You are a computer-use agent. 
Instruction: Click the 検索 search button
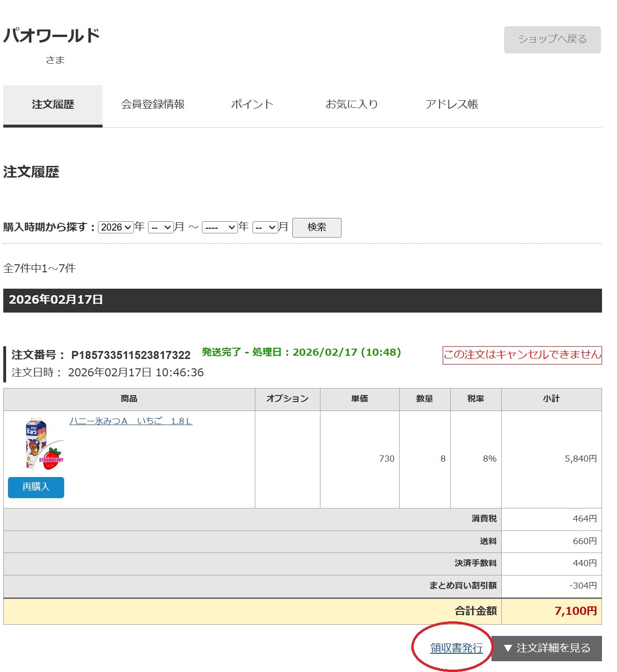pos(316,227)
